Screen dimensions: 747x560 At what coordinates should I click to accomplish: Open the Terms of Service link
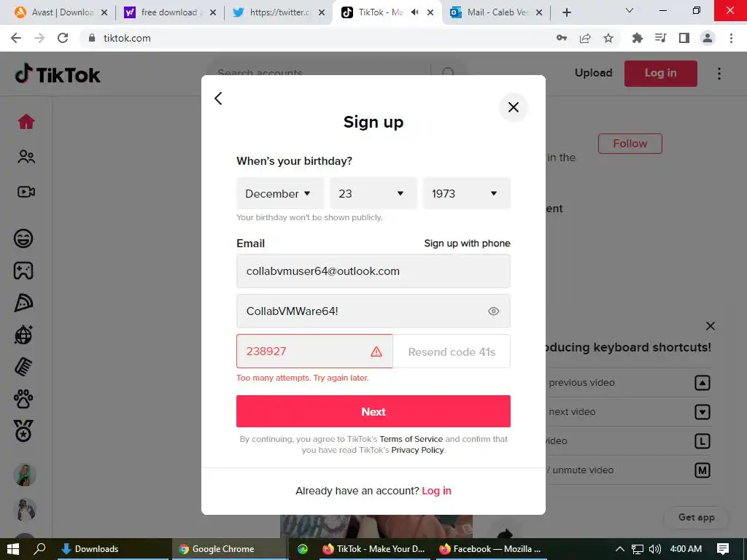pos(411,439)
